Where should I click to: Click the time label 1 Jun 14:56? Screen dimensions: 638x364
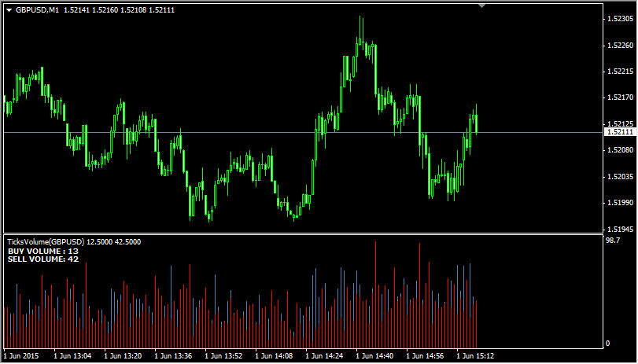[426, 356]
